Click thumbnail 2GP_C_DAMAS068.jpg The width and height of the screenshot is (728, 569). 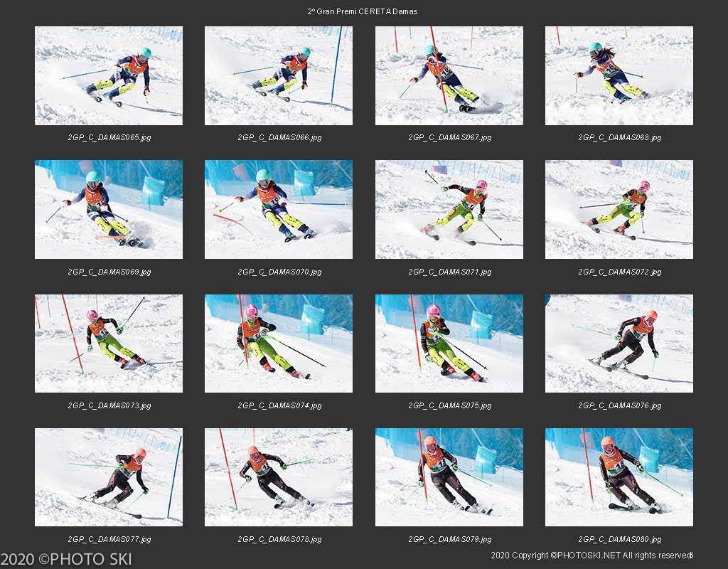tap(619, 75)
